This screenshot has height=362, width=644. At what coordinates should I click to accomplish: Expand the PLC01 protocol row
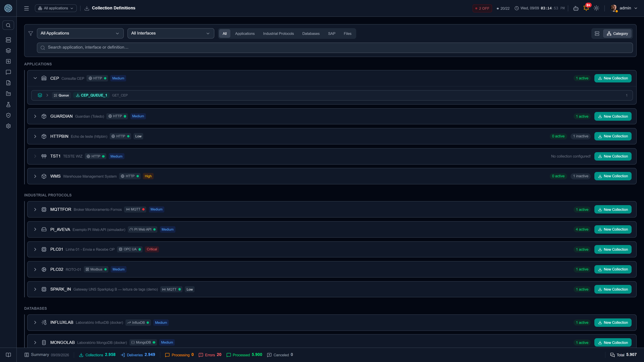click(x=35, y=249)
